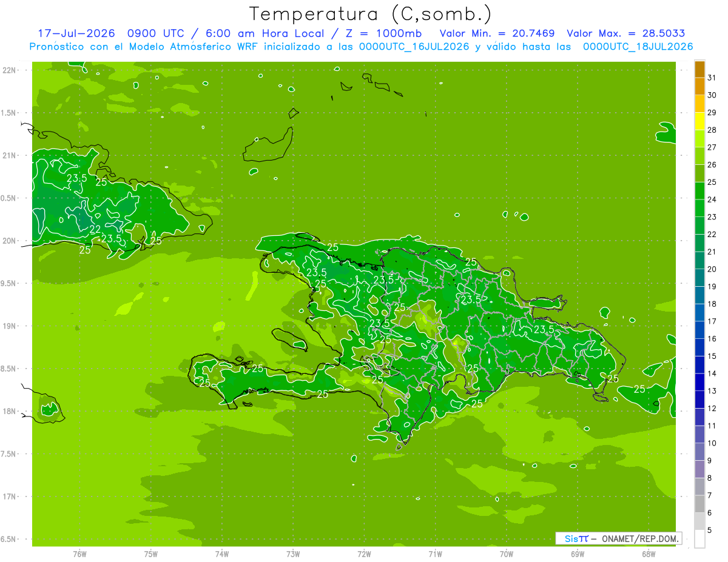The height and width of the screenshot is (562, 728).
Task: Click longitude axis label "76W"
Action: (79, 554)
